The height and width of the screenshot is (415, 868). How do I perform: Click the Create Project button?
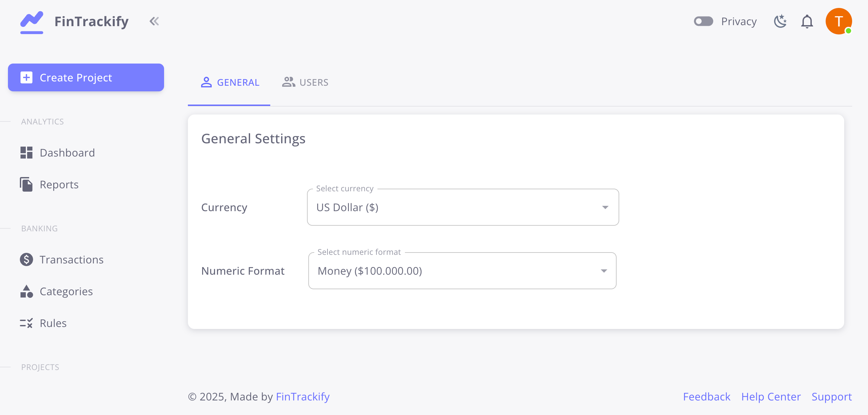(86, 77)
